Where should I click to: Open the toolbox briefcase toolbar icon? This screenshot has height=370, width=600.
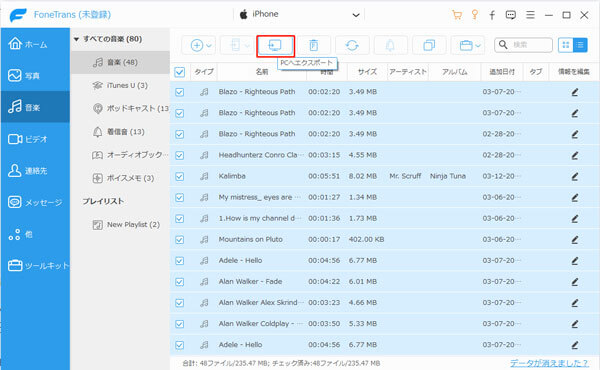coord(466,46)
